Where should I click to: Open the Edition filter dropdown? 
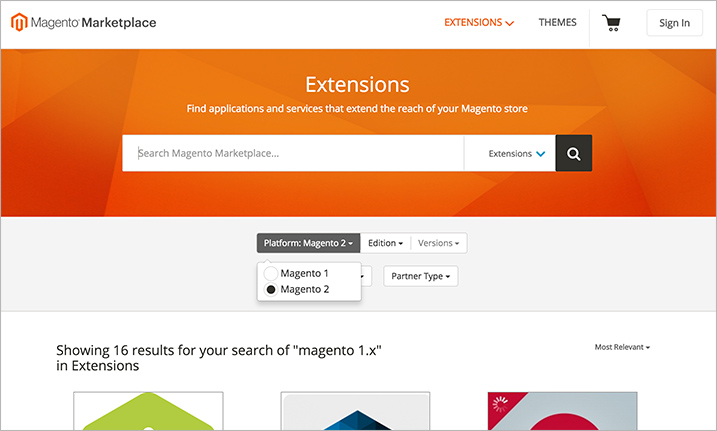[x=385, y=243]
